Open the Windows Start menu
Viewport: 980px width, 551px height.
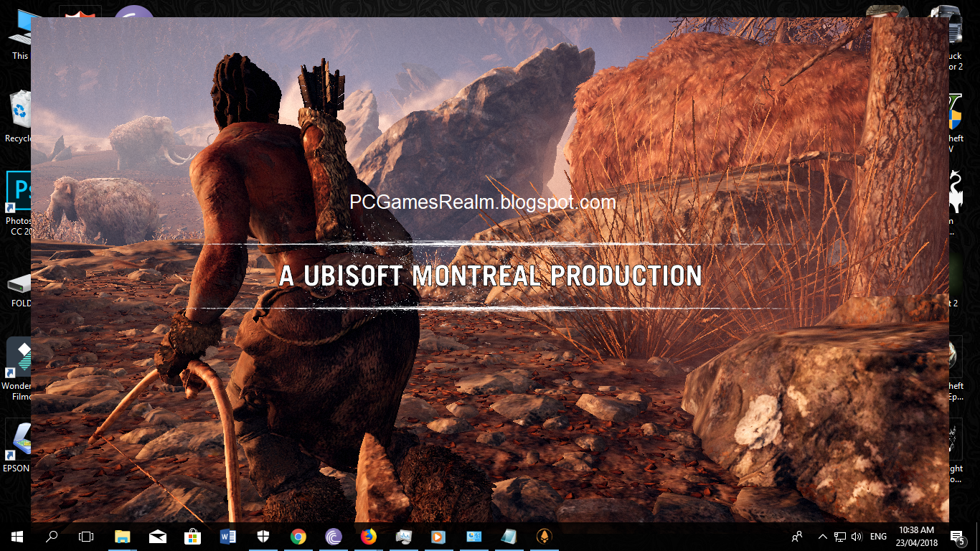point(17,536)
